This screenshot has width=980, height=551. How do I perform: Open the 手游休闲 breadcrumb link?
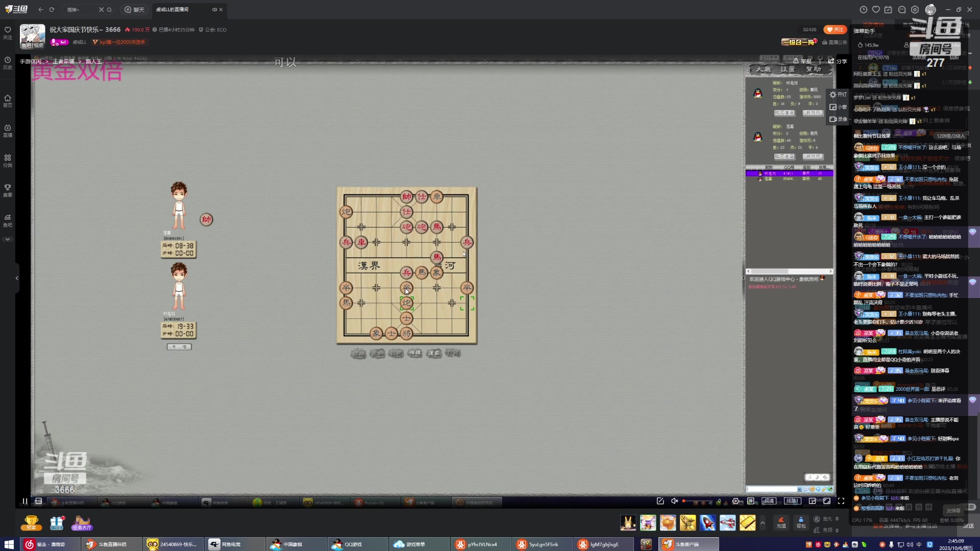(x=31, y=61)
